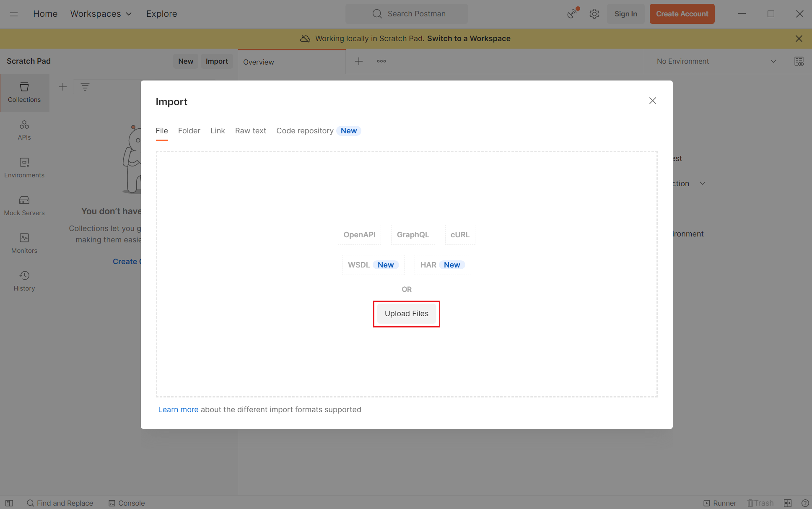Image resolution: width=812 pixels, height=509 pixels.
Task: Open the environment quick look icon
Action: coord(799,61)
